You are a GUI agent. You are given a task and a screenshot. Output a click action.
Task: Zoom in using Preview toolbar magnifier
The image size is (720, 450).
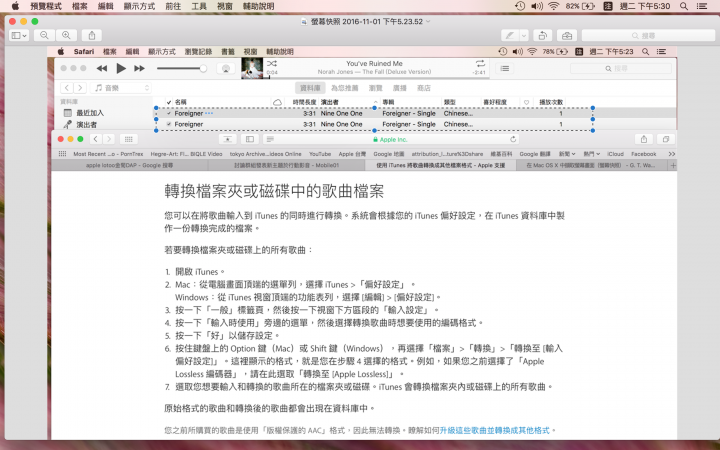(66, 35)
